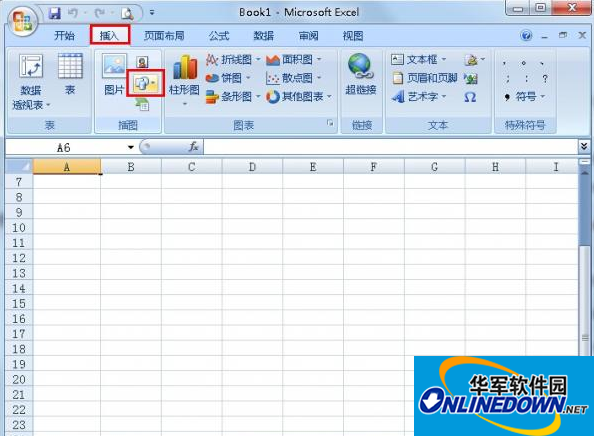This screenshot has width=594, height=436.
Task: Click the Undo icon in quick access
Action: tap(72, 13)
